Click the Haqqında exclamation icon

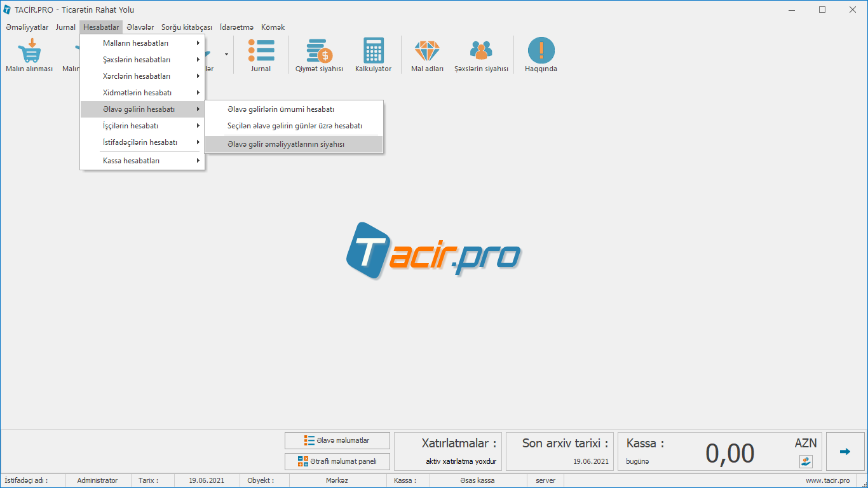(x=541, y=51)
